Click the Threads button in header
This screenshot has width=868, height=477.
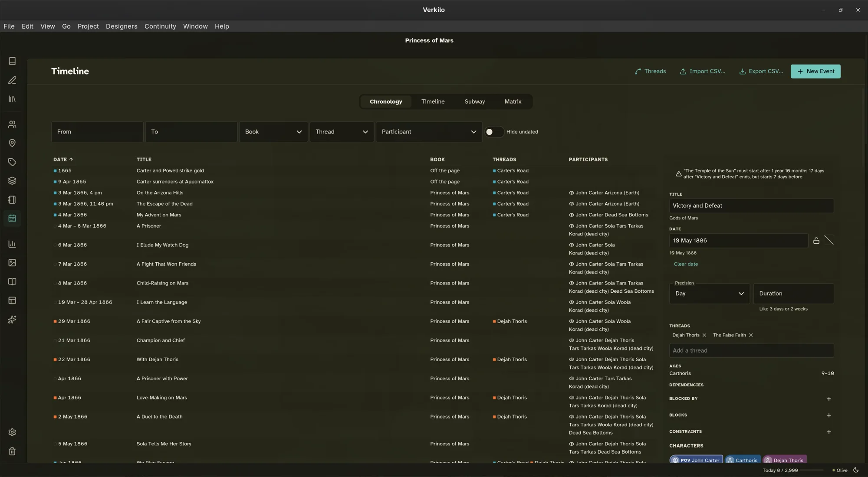[x=650, y=72]
